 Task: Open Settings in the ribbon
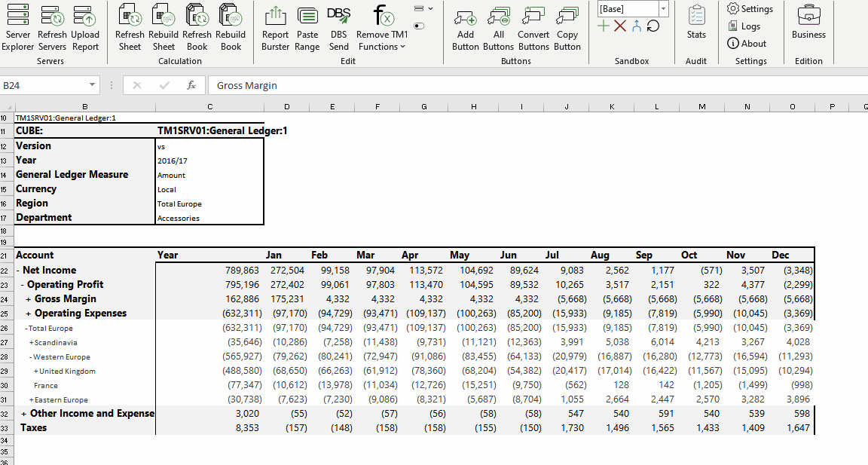[750, 9]
